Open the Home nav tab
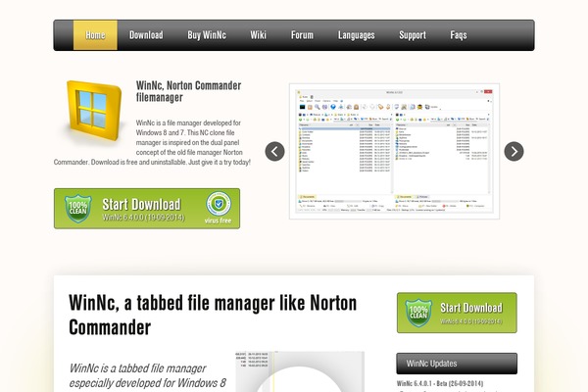Viewport: 588px width, 392px height. (95, 35)
